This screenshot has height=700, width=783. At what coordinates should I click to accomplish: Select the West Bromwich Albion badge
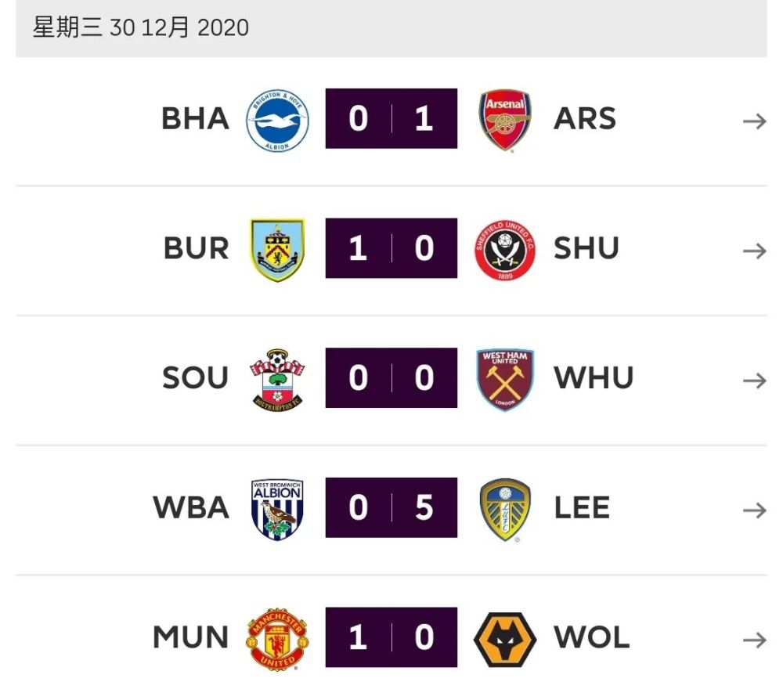(x=277, y=510)
